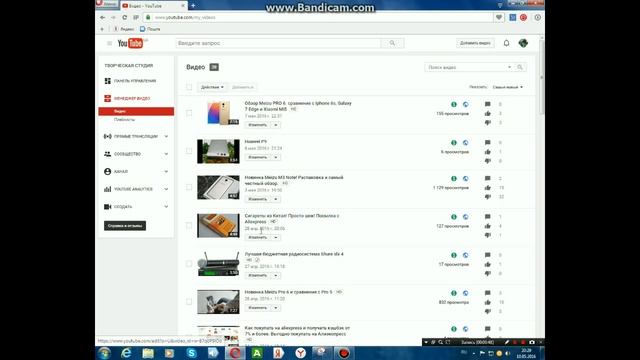Expand the YouTube Analytics sidebar section
The image size is (640, 360).
(166, 189)
